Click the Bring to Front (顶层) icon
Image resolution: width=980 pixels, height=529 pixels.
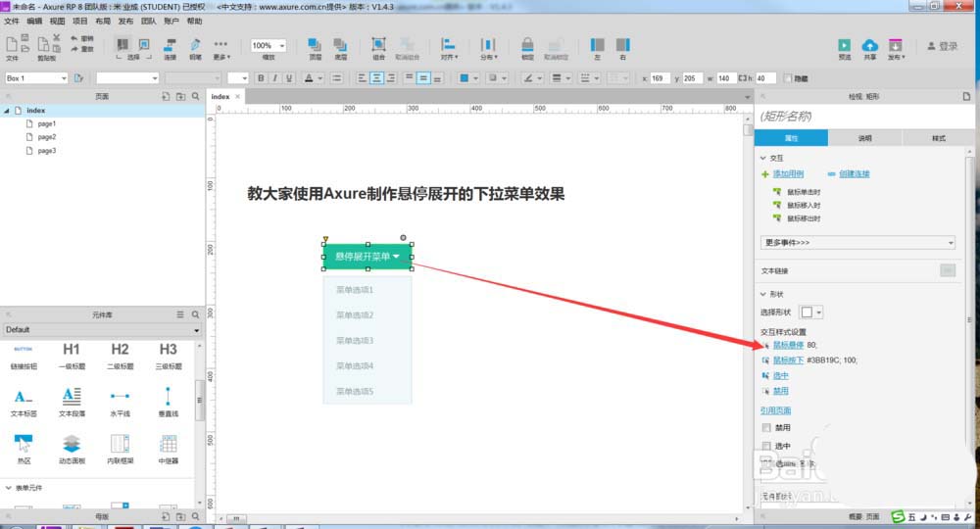[x=315, y=45]
